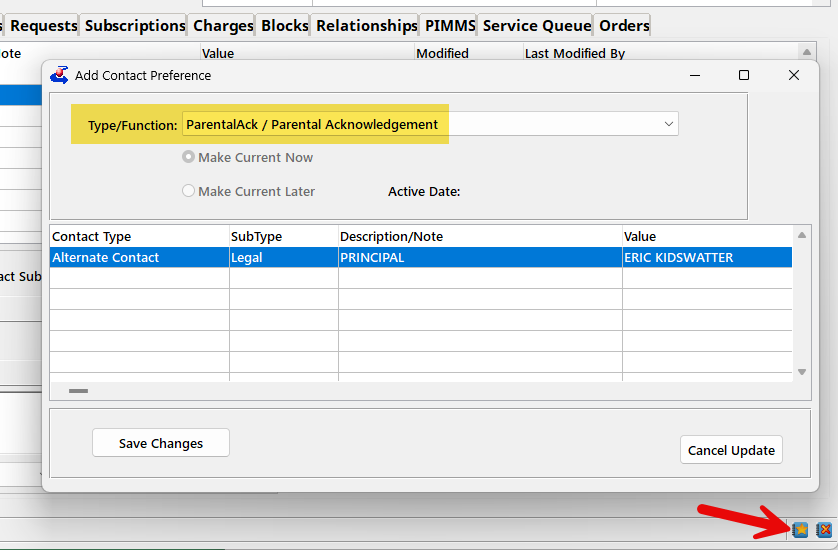Click scroll up arrow in contact list

(x=802, y=235)
